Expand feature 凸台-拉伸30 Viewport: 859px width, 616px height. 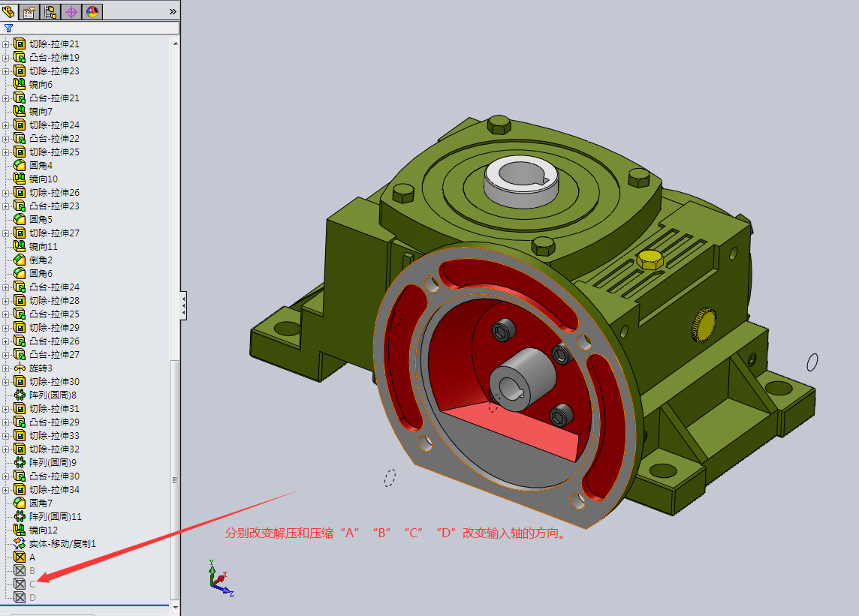[5, 476]
